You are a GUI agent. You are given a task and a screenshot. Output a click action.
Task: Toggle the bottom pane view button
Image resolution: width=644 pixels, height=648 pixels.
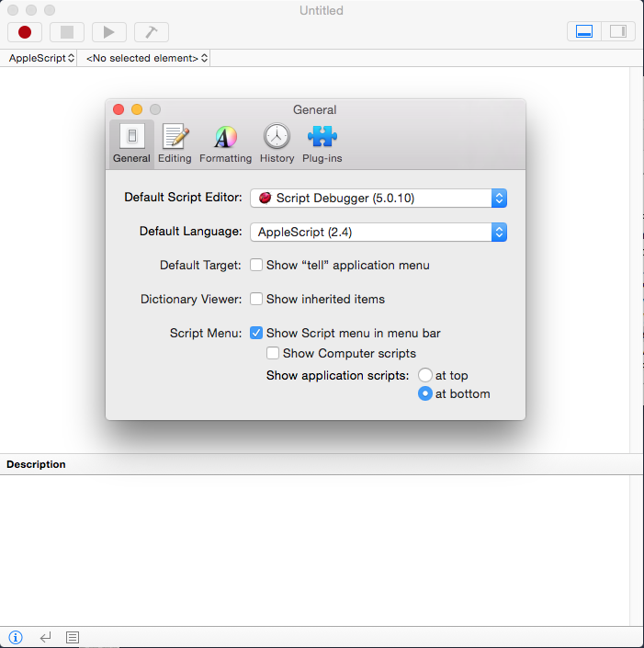pos(584,31)
